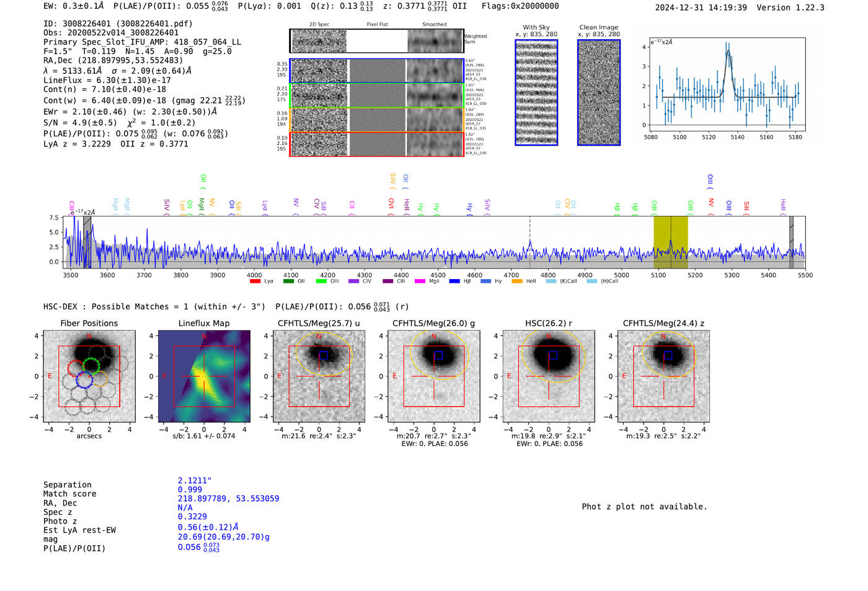The image size is (868, 591).
Task: Click the red dashed fiber circle in Fiber Positions
Action: click(76, 369)
